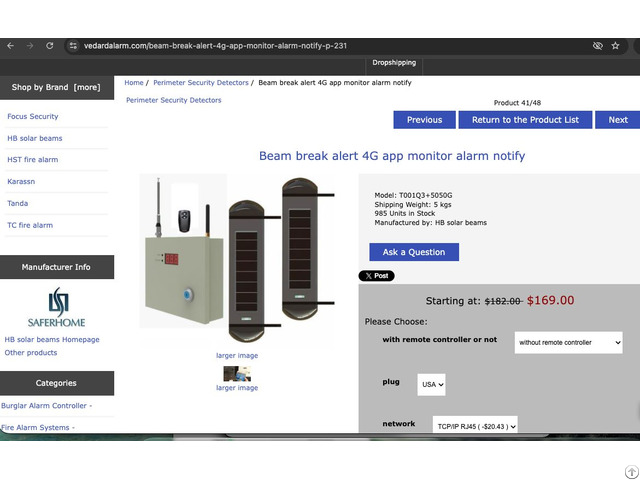Click the 985 Units in Stock text
Screen dimensions: 640x480
[404, 213]
